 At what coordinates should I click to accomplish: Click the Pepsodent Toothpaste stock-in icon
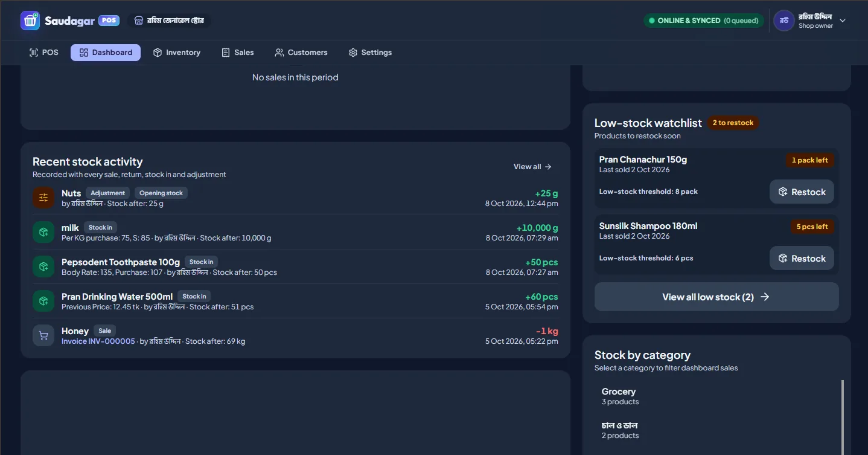tap(43, 266)
